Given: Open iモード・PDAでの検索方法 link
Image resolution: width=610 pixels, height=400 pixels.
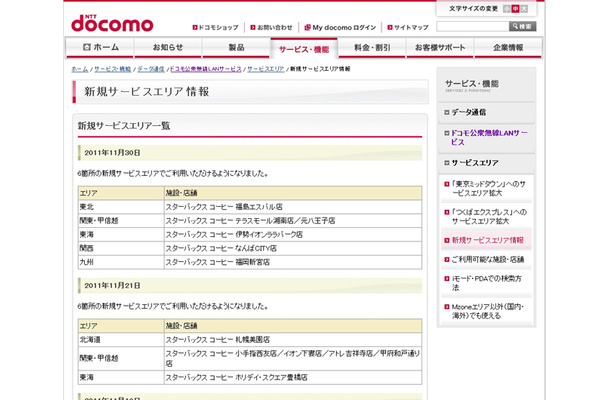Looking at the screenshot, I should point(486,283).
